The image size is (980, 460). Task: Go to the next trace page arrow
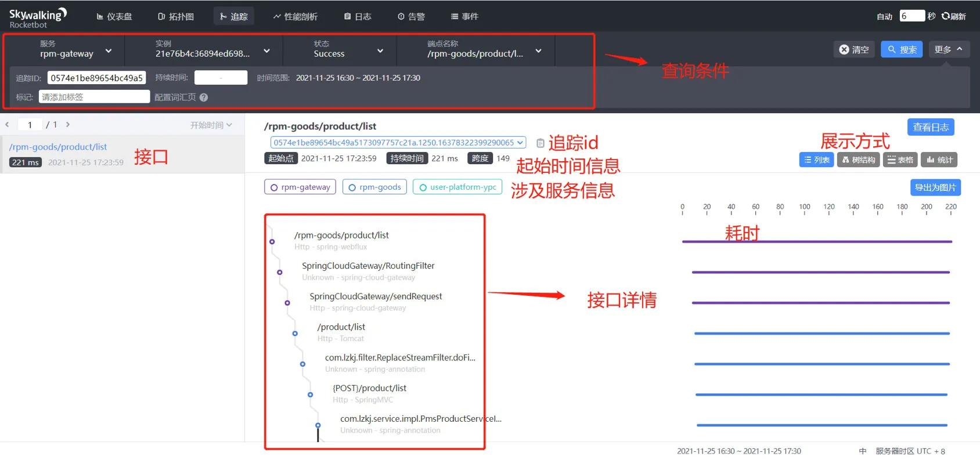tap(68, 124)
